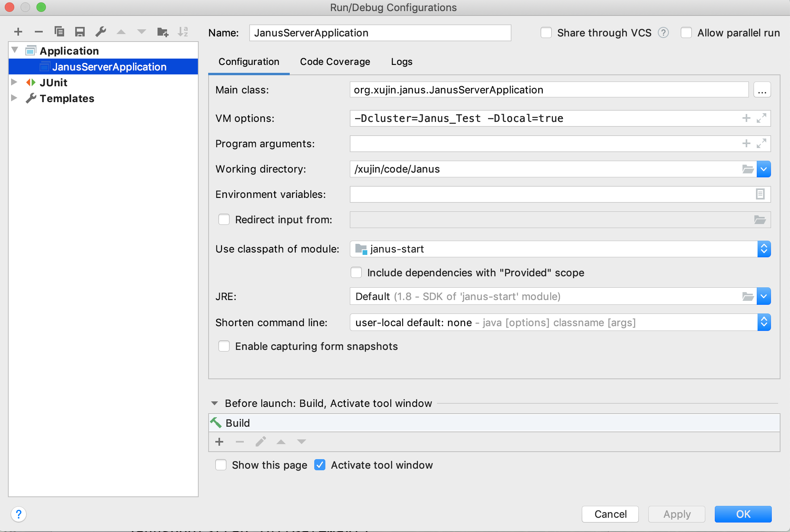Open Shorten command line dropdown

[x=764, y=322]
